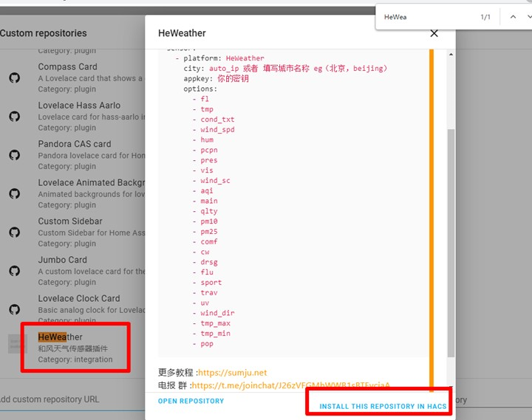The image size is (532, 420).
Task: Click the Custom repositories heading
Action: tap(43, 33)
